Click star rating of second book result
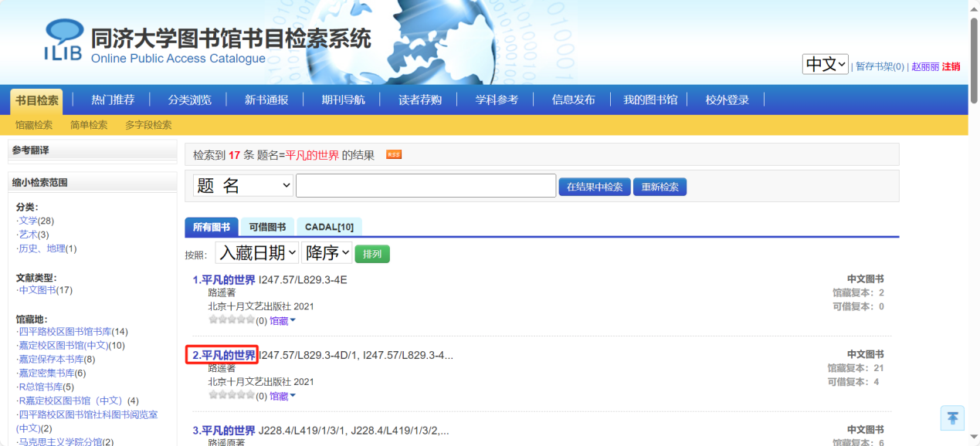 pyautogui.click(x=231, y=396)
